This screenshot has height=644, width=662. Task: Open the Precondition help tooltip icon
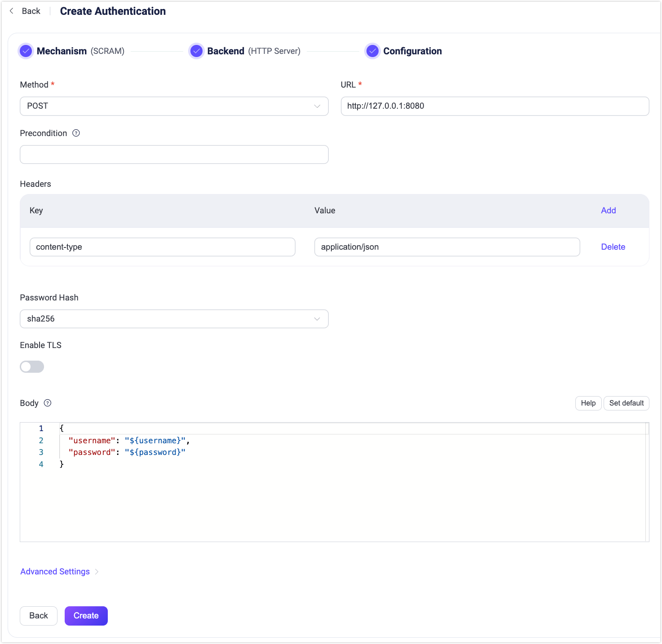tap(76, 133)
